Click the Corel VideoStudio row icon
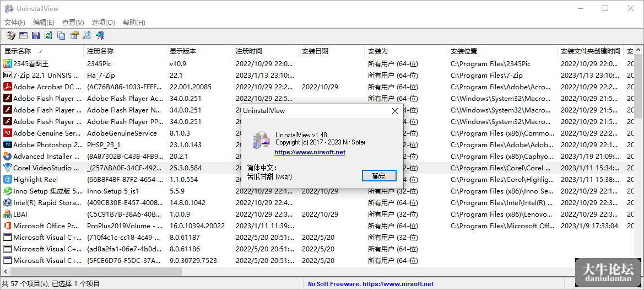This screenshot has width=644, height=290. pos(7,168)
